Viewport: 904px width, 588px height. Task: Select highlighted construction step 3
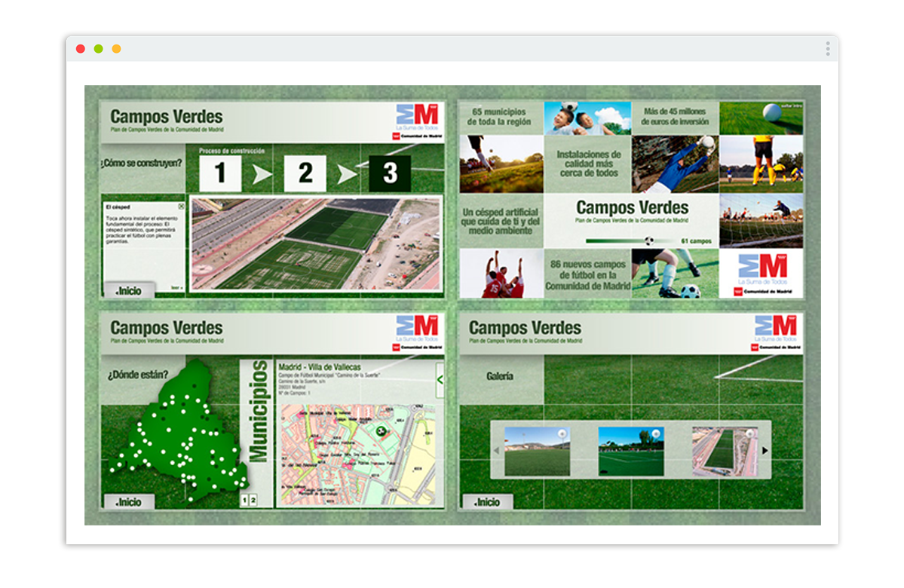click(x=389, y=173)
